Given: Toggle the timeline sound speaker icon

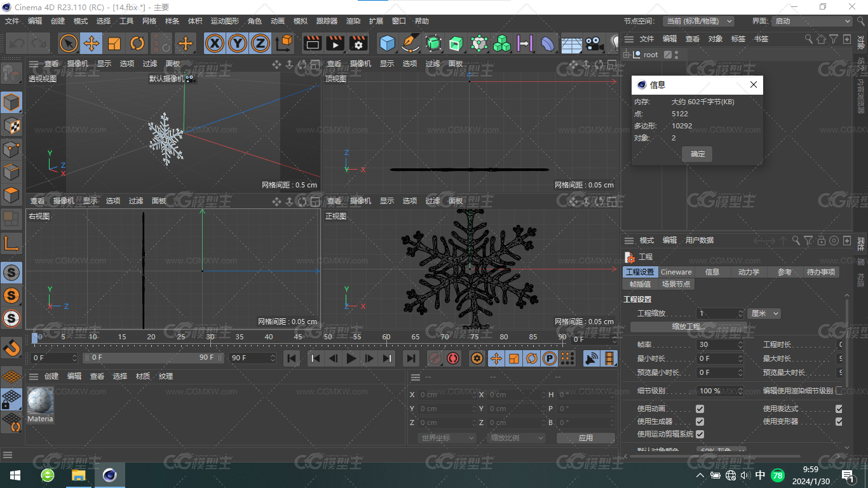Looking at the screenshot, I should click(x=592, y=358).
